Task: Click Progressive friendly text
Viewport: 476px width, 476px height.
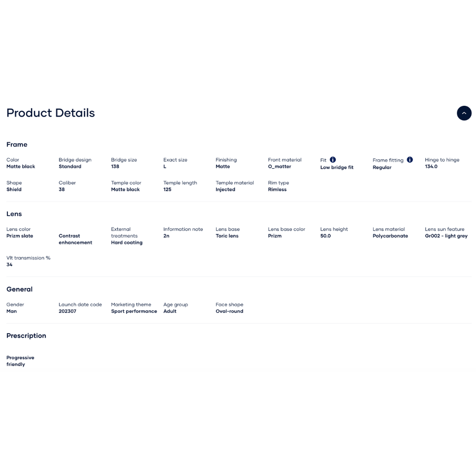Action: click(20, 361)
